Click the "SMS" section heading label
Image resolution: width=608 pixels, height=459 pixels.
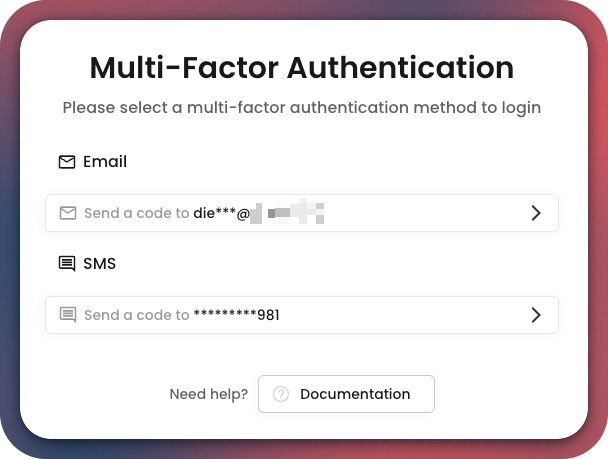[100, 264]
